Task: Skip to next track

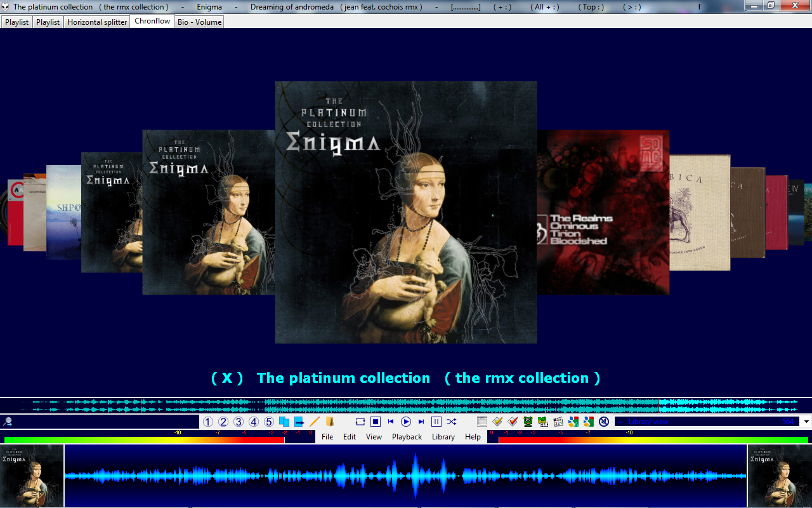Action: pyautogui.click(x=421, y=422)
